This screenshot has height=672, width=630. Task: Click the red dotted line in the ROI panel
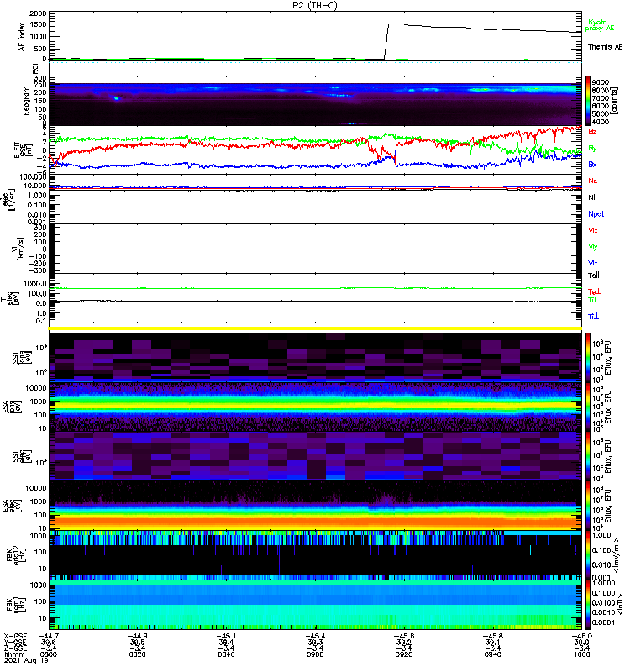[x=315, y=71]
